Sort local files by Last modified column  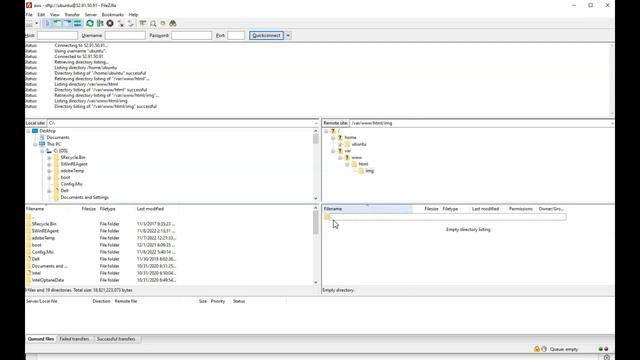(150, 209)
